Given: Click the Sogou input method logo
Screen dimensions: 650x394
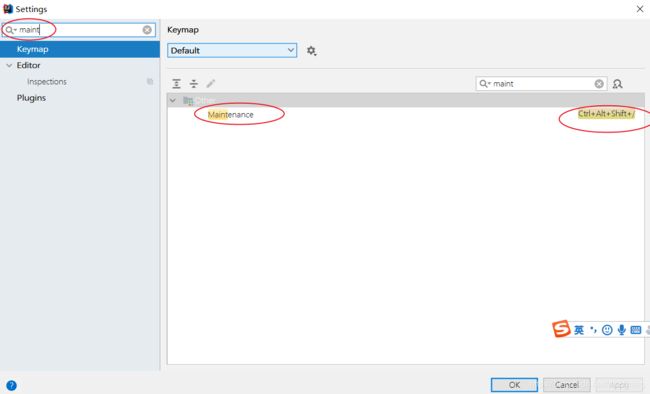Looking at the screenshot, I should (561, 329).
